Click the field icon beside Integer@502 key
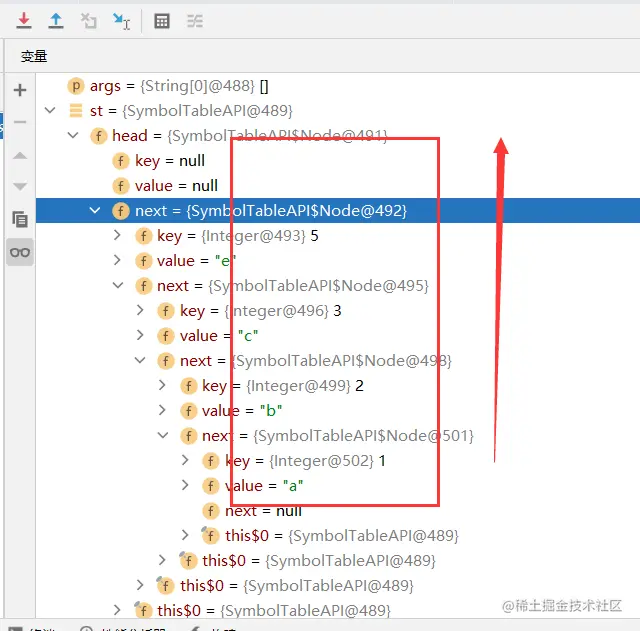The width and height of the screenshot is (640, 631). 211,461
